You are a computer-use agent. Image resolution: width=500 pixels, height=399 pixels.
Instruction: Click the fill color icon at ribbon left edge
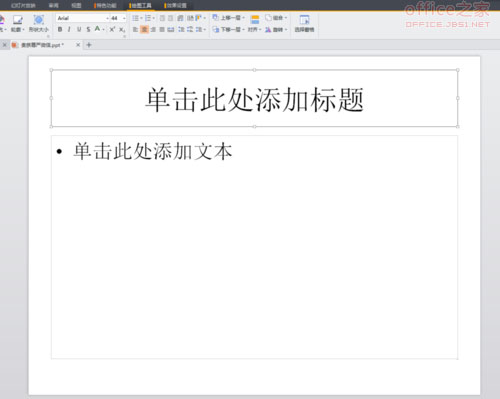2,20
